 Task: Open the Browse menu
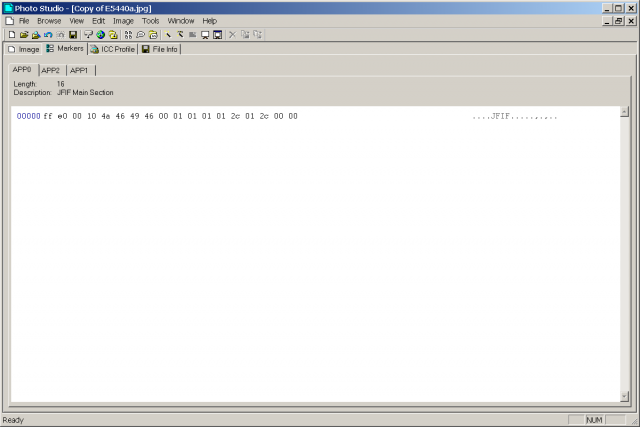point(49,21)
